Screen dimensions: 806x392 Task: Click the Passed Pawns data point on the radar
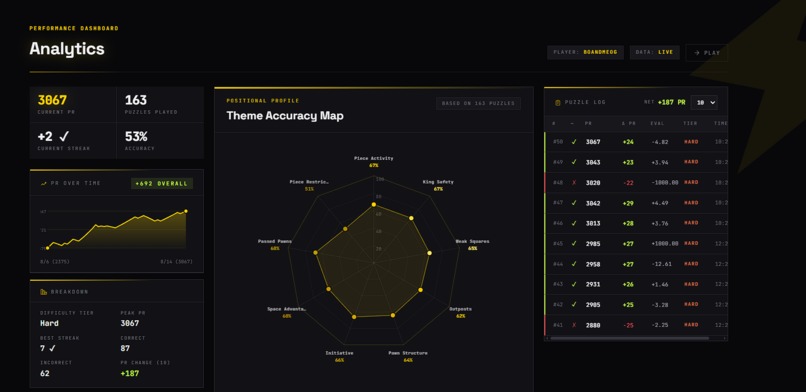[316, 252]
